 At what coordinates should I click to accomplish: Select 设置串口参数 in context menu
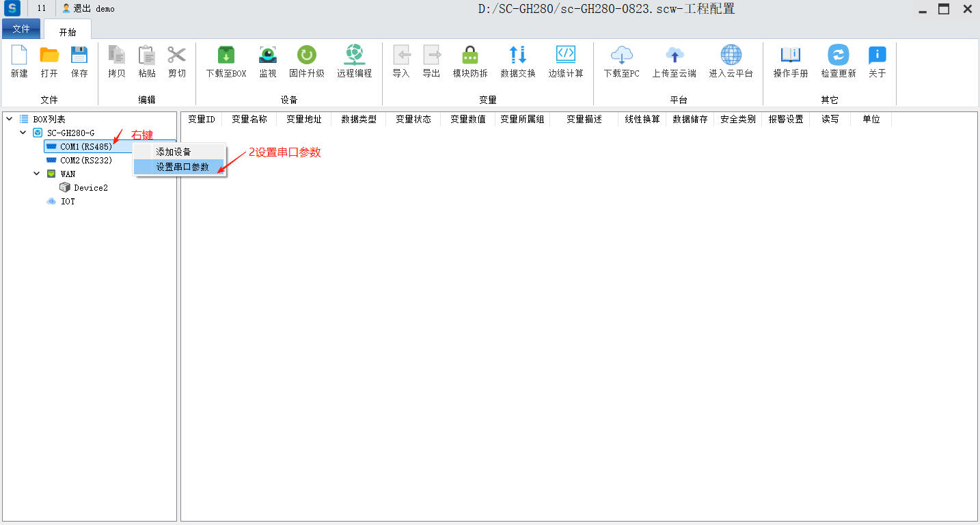(x=182, y=167)
